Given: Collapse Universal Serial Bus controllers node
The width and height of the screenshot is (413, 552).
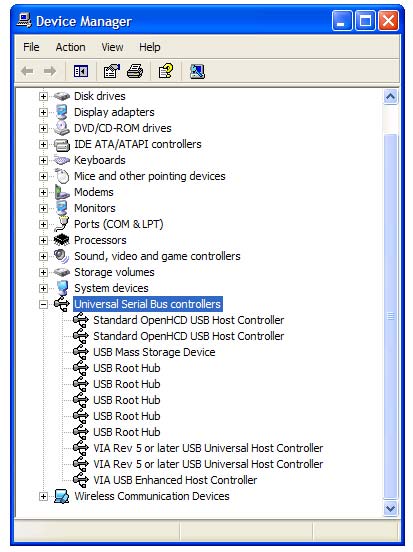Looking at the screenshot, I should pos(43,304).
